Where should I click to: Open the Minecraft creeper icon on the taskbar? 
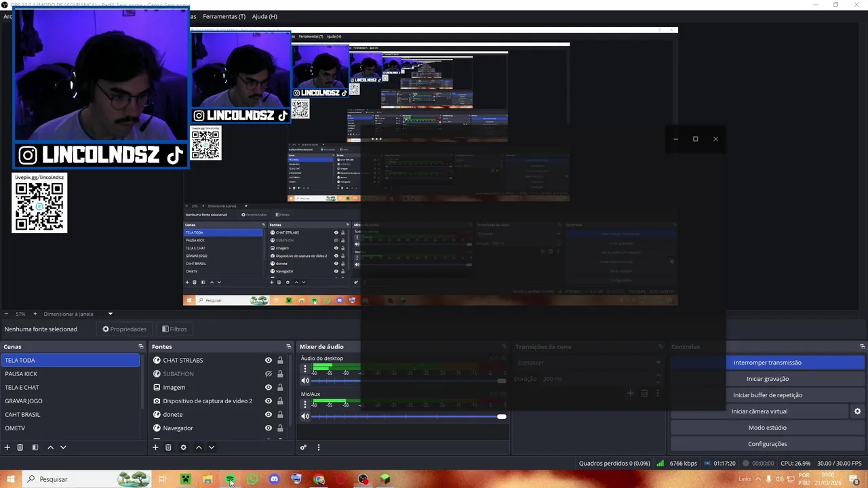point(185,479)
